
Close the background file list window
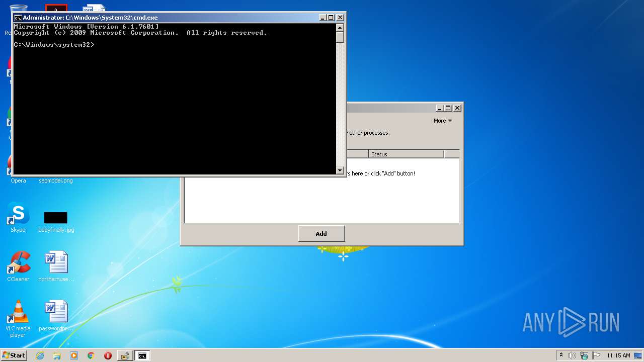[457, 108]
